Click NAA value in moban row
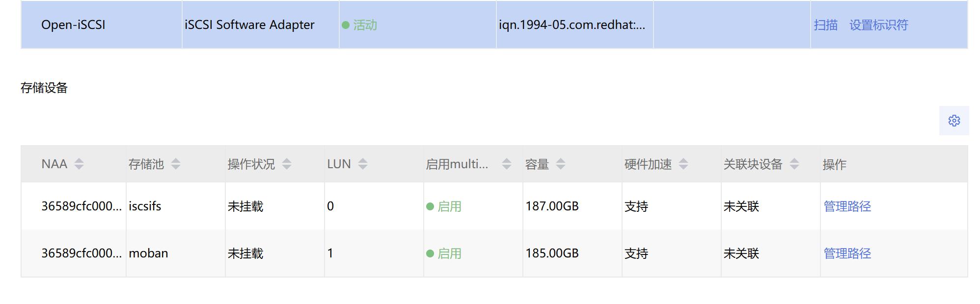The height and width of the screenshot is (304, 980). point(81,253)
